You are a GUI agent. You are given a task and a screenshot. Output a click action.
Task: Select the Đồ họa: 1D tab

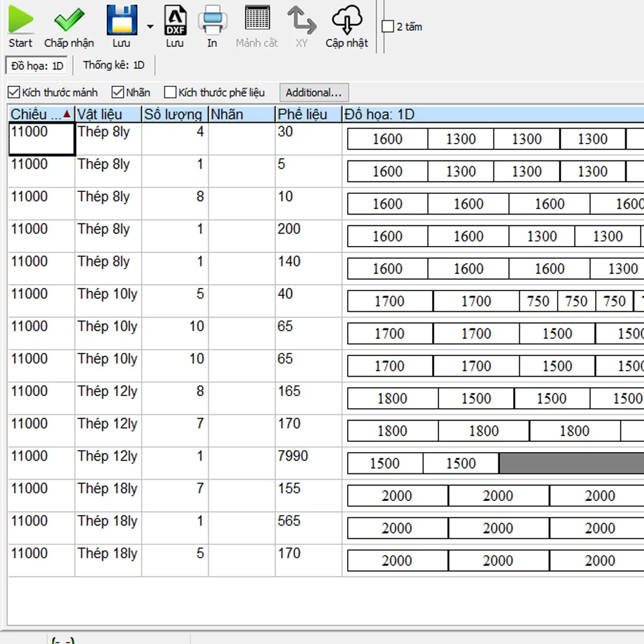(37, 66)
